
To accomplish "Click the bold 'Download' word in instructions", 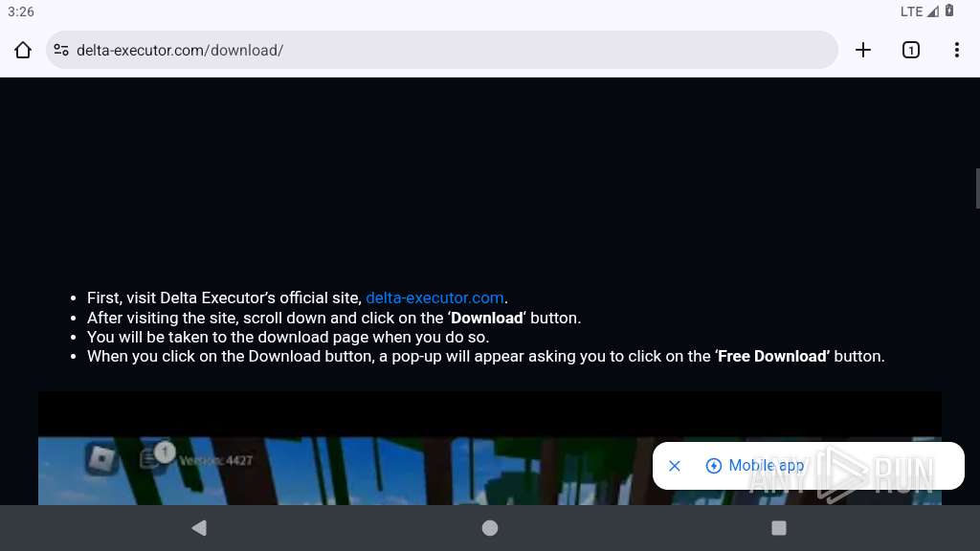I will (x=487, y=318).
